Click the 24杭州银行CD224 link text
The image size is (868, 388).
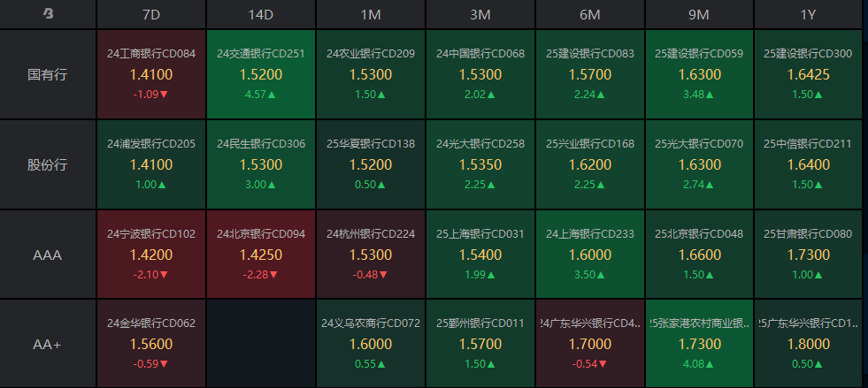click(x=370, y=234)
